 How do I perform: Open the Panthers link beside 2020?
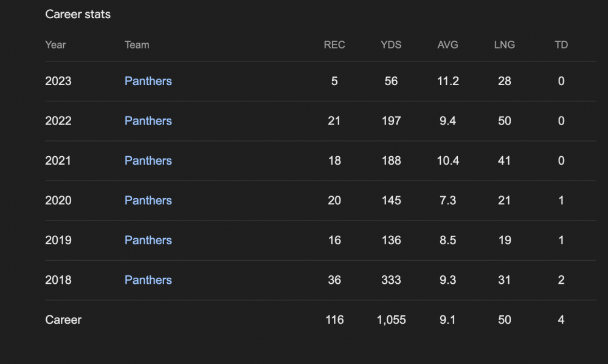(148, 201)
